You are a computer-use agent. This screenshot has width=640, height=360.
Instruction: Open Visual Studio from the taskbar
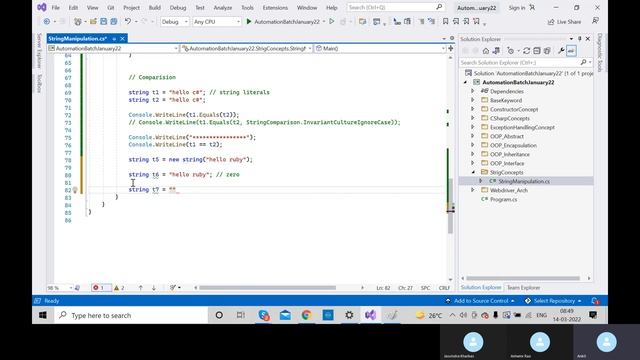click(370, 315)
